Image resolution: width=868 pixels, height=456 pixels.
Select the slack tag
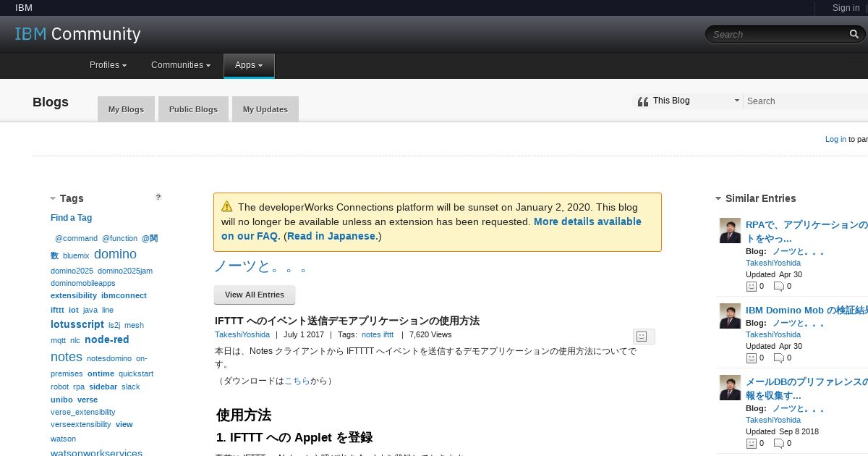click(x=131, y=387)
